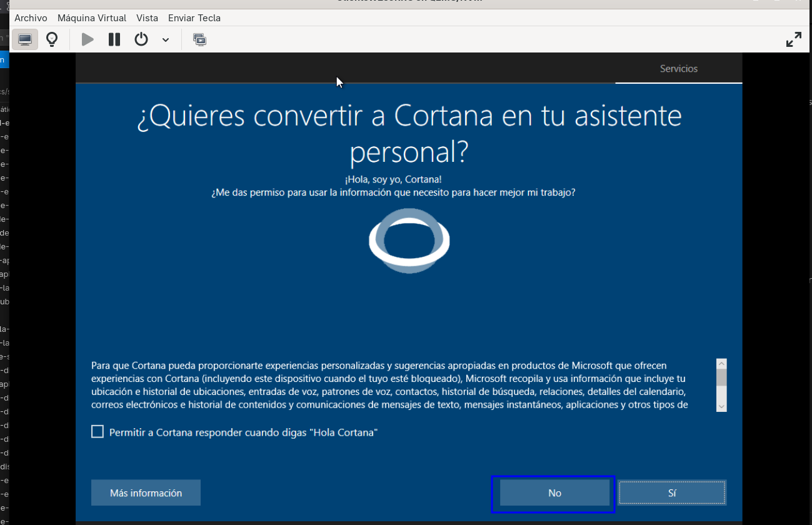Show the graphical console view
This screenshot has height=525, width=812.
[x=25, y=39]
